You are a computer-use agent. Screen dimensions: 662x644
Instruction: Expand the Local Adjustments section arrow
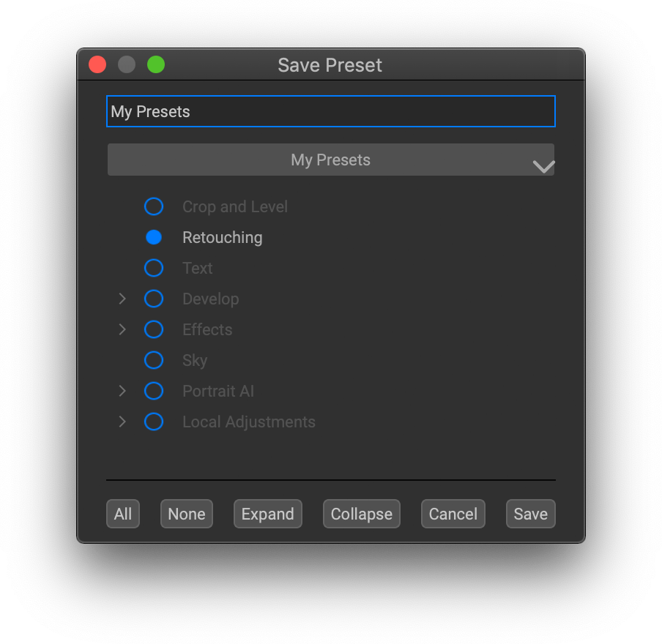point(122,422)
